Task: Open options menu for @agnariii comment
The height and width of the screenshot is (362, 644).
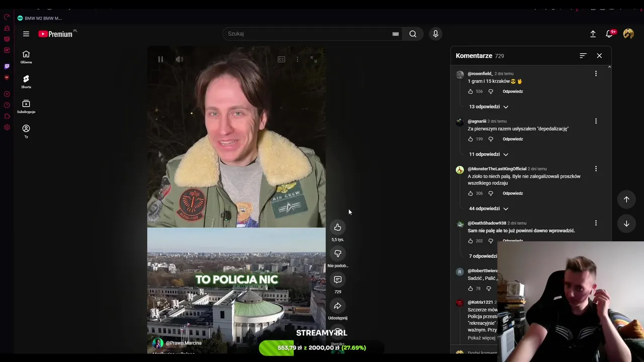Action: (x=596, y=121)
